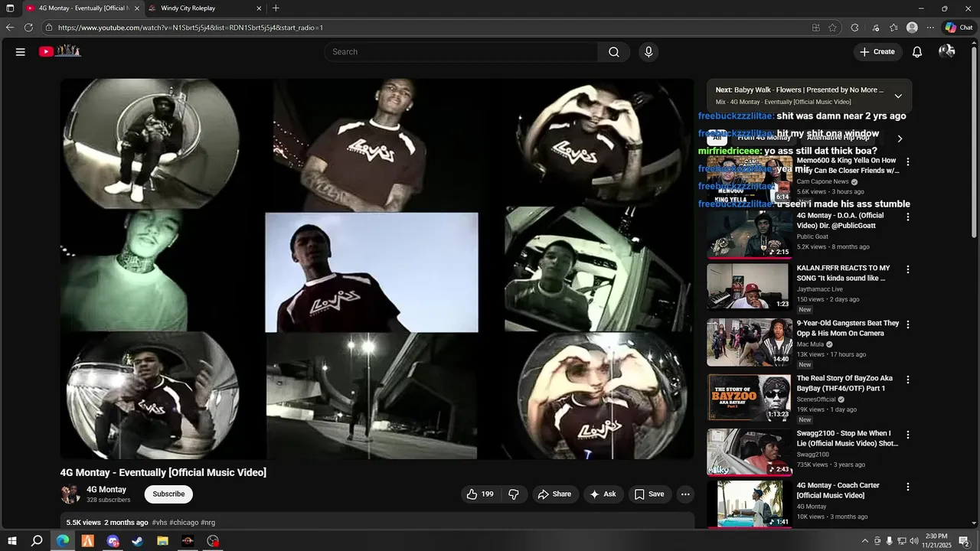Image resolution: width=980 pixels, height=551 pixels.
Task: Select the 4G Montay - Eventually browser tab
Action: [83, 8]
